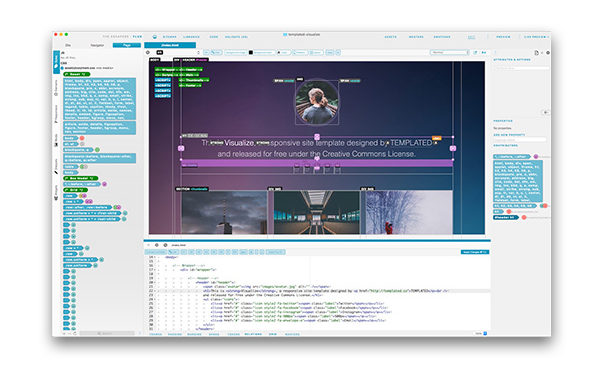Select the purple handle atop selected paragraph
This screenshot has width=606, height=371.
(317, 137)
